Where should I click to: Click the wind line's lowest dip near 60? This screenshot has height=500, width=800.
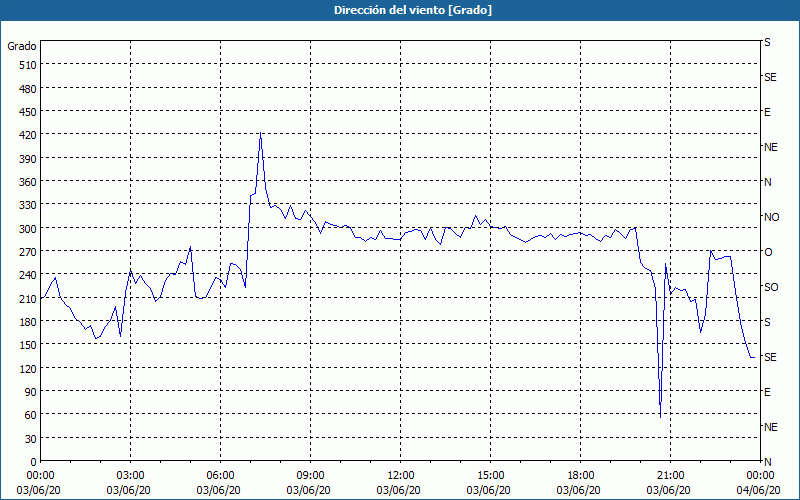click(660, 417)
